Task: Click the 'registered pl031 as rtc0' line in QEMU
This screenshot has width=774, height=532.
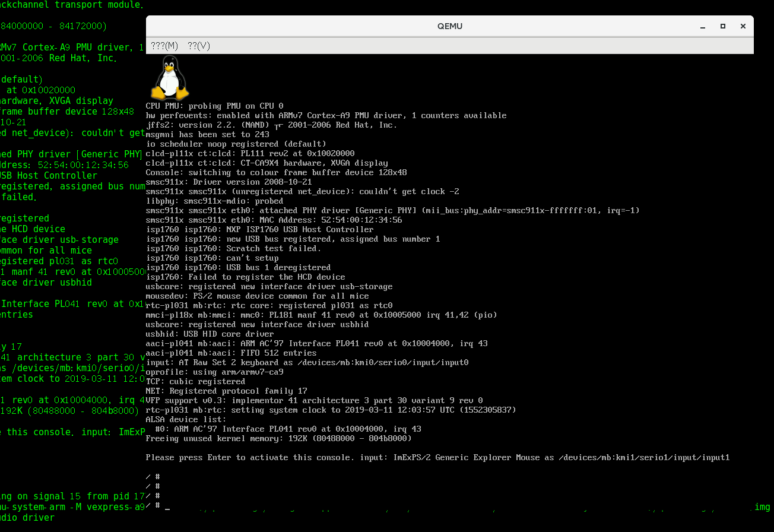Action: pos(269,306)
